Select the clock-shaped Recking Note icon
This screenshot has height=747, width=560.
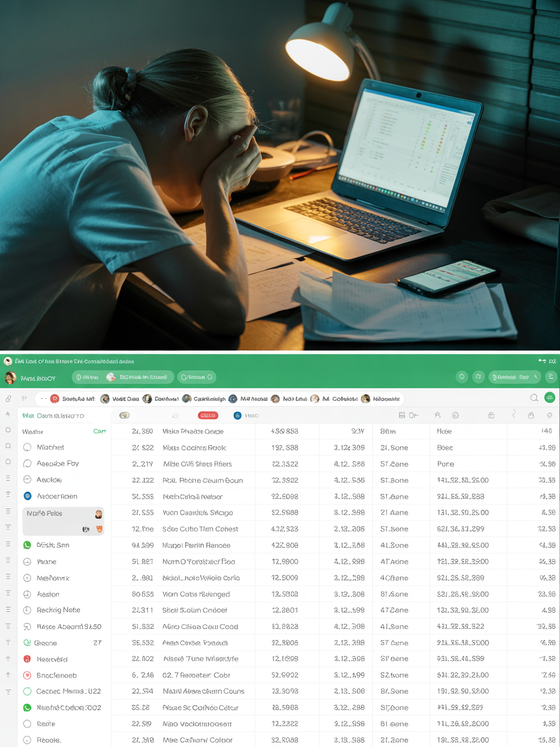click(27, 610)
